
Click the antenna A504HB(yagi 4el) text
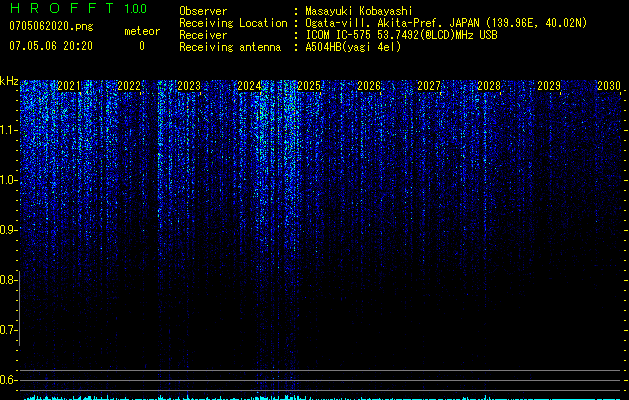coord(353,47)
